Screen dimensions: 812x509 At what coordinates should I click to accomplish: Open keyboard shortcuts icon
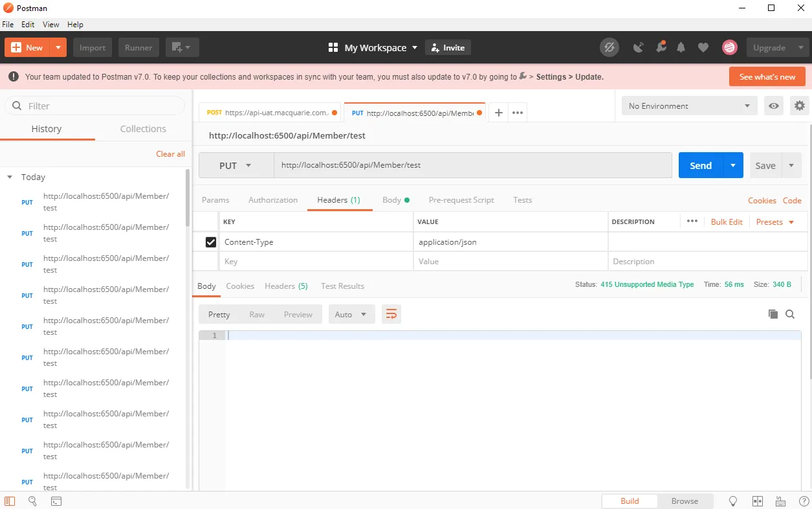(x=780, y=501)
